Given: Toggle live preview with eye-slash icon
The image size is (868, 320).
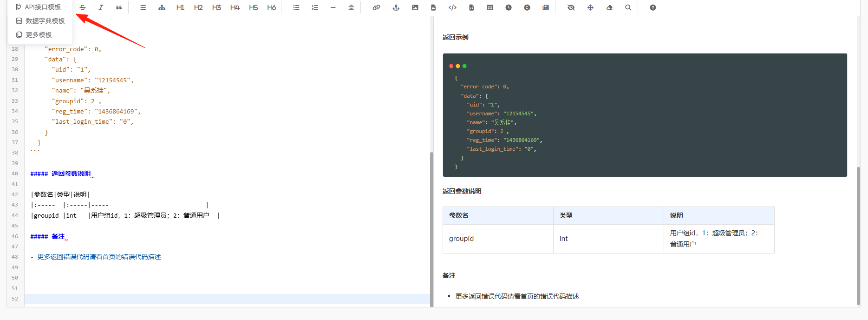Looking at the screenshot, I should click(571, 7).
